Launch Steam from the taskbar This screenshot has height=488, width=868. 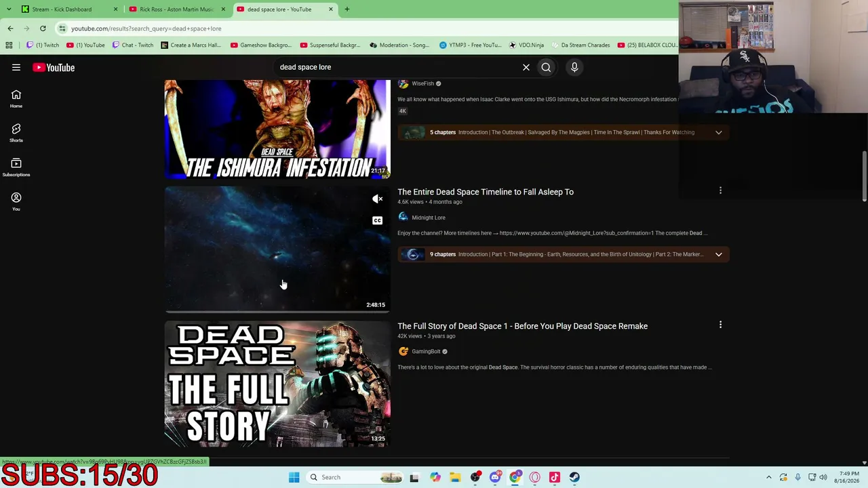[574, 477]
